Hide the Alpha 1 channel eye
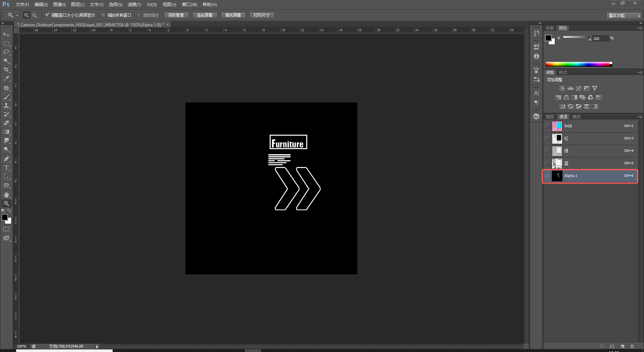This screenshot has height=352, width=644. pyautogui.click(x=547, y=176)
